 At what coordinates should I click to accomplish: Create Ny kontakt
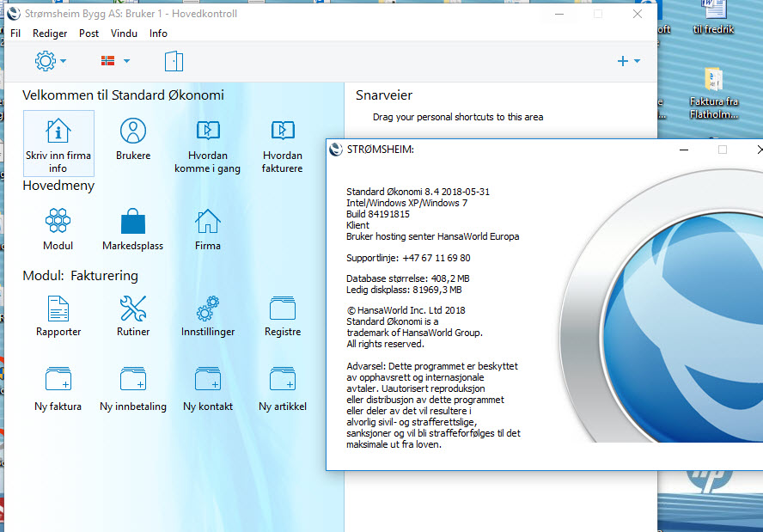pos(208,379)
